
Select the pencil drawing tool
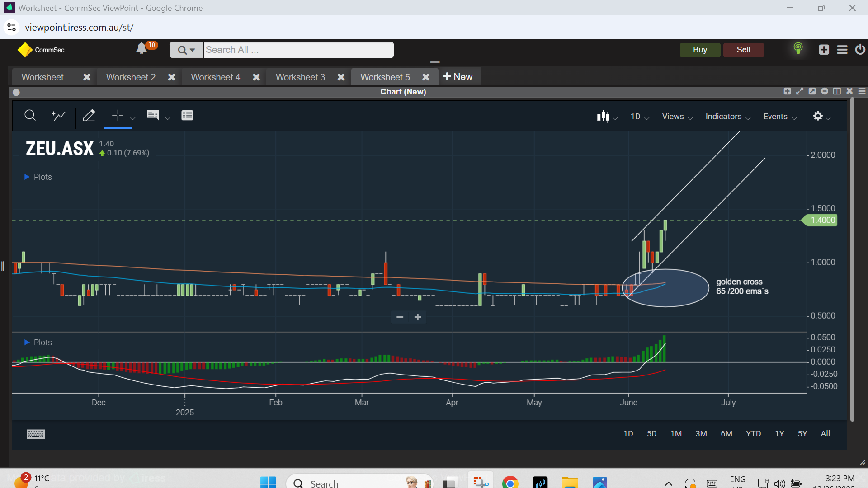point(89,116)
